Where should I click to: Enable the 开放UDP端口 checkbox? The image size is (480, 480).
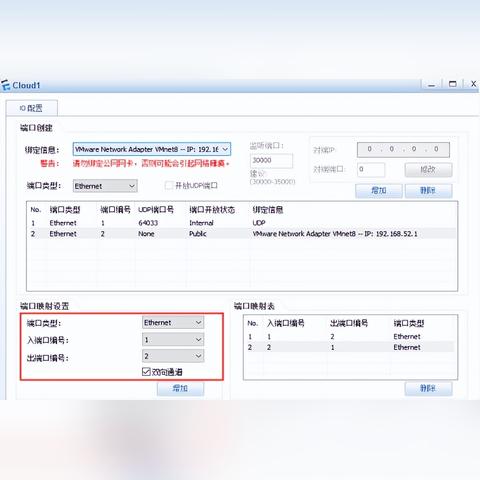click(x=169, y=185)
